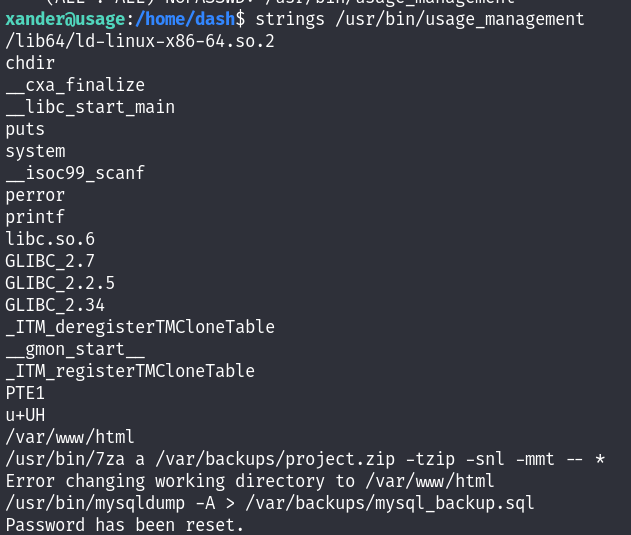Click the 7za project.zip backup command line
The image size is (631, 535).
(x=305, y=459)
